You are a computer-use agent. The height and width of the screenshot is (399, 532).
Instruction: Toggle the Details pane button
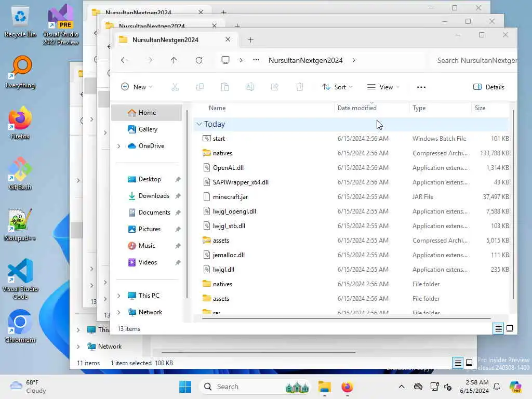(488, 87)
